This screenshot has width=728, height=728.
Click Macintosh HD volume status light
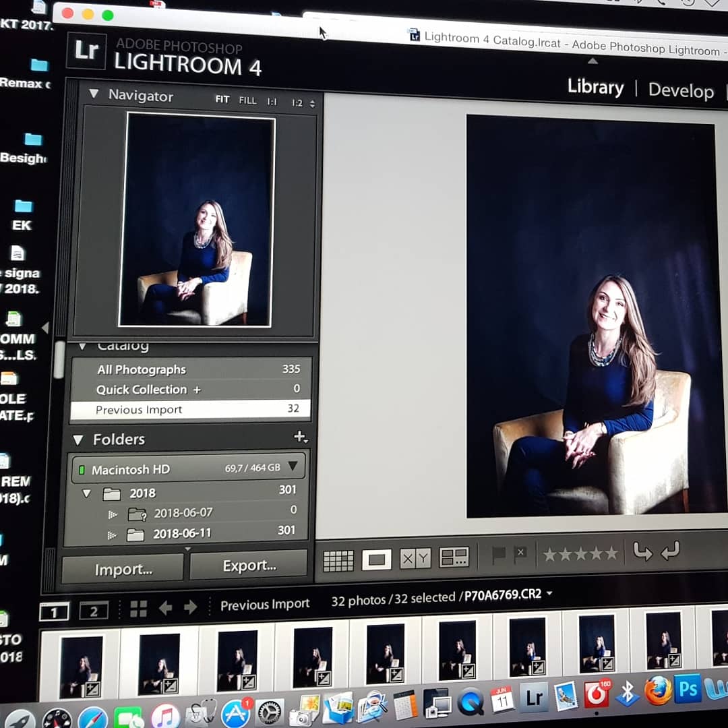(x=82, y=471)
